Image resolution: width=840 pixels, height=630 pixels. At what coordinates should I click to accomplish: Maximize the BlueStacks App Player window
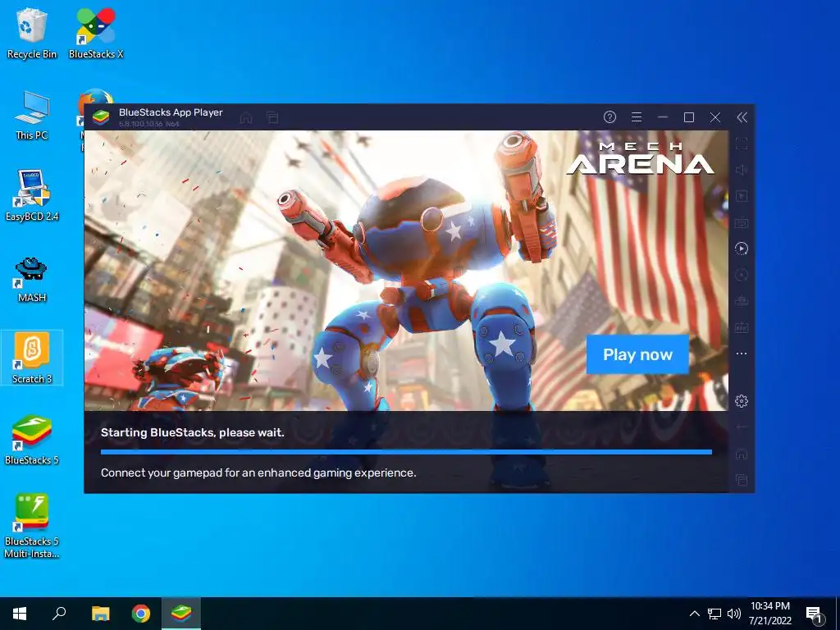tap(689, 117)
